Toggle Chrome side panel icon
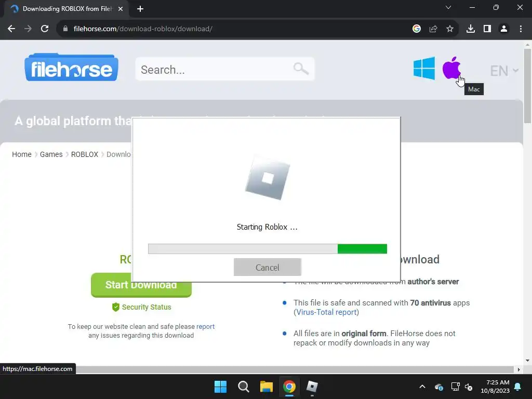 point(487,29)
